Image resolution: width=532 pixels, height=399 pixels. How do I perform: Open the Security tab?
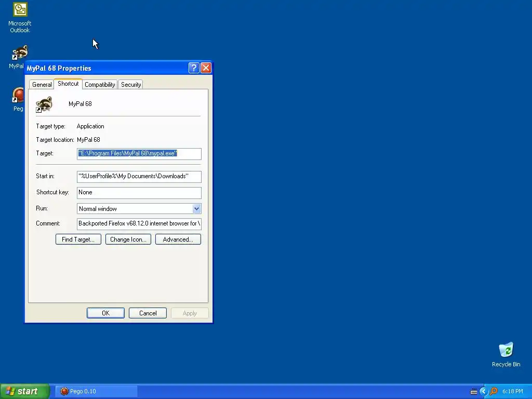pos(131,85)
